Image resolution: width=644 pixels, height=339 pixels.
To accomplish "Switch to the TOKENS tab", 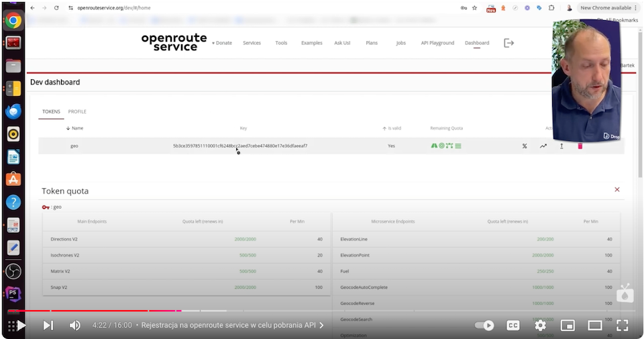I will click(x=51, y=111).
